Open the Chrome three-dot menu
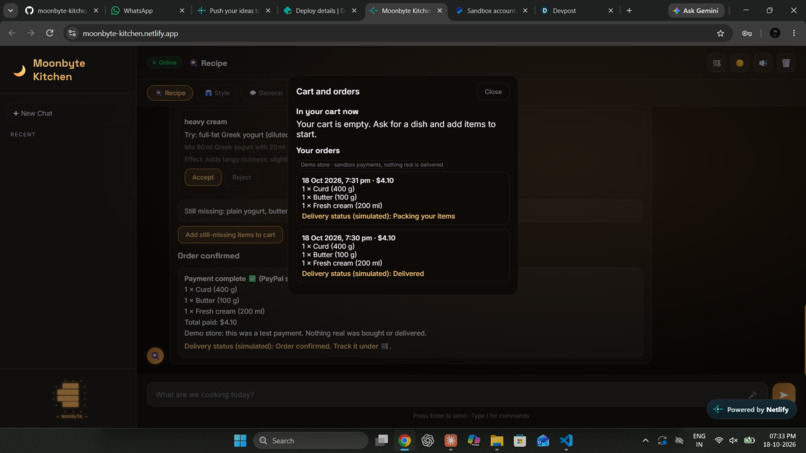 794,33
